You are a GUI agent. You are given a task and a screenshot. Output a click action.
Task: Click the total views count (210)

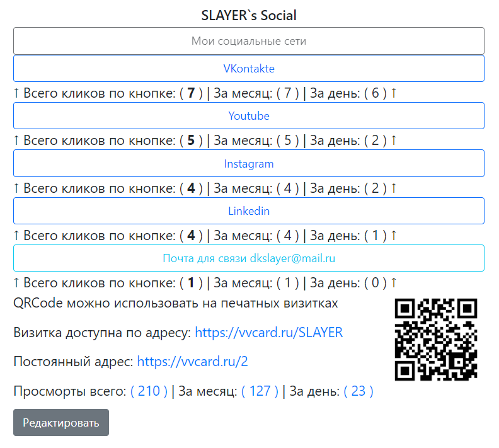(149, 391)
